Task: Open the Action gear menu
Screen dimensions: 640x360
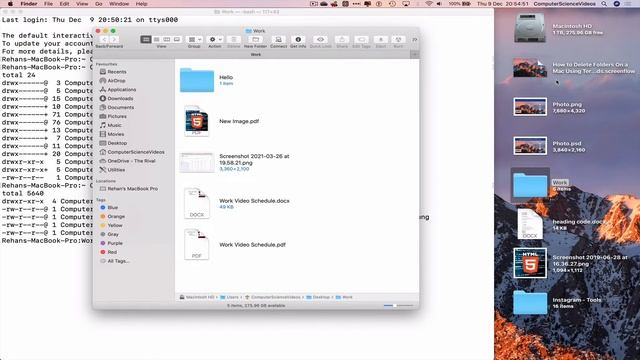Action: tap(215, 40)
